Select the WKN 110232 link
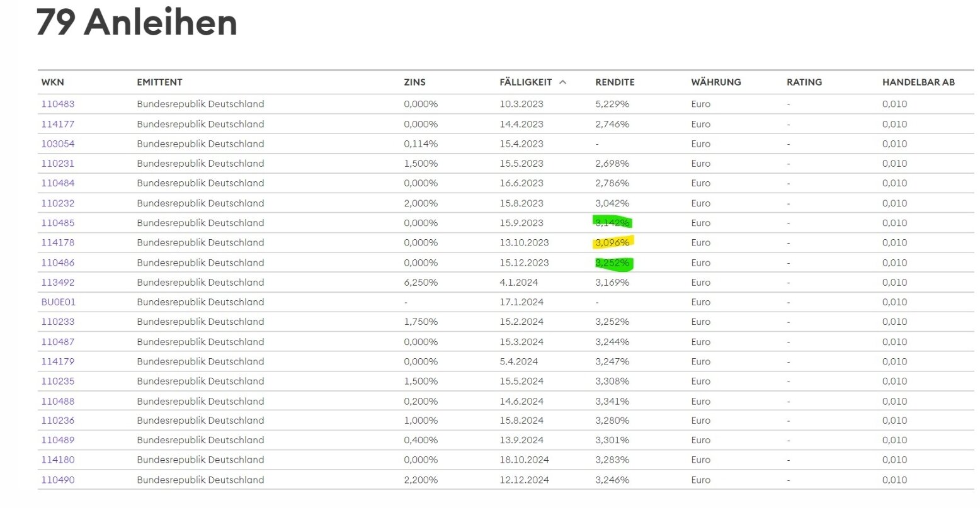This screenshot has height=508, width=980. click(x=58, y=203)
